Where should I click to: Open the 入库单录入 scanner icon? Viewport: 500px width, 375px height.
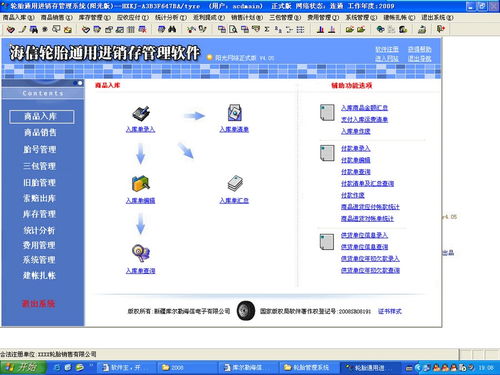(x=141, y=114)
